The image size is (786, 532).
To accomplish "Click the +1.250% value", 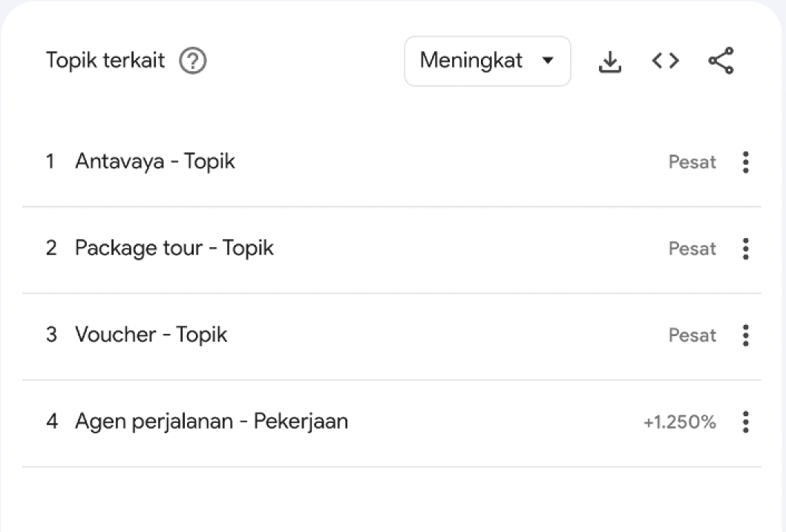I will tap(679, 422).
